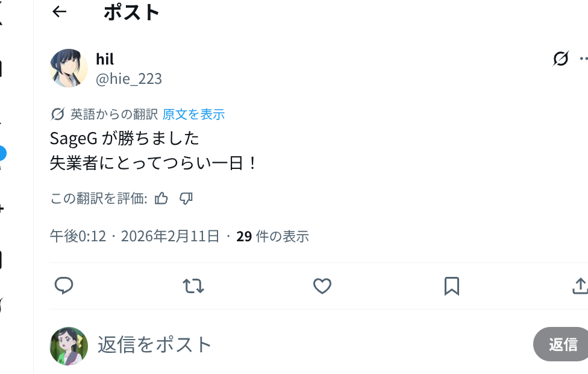Click the translation Grok icon

coord(57,114)
